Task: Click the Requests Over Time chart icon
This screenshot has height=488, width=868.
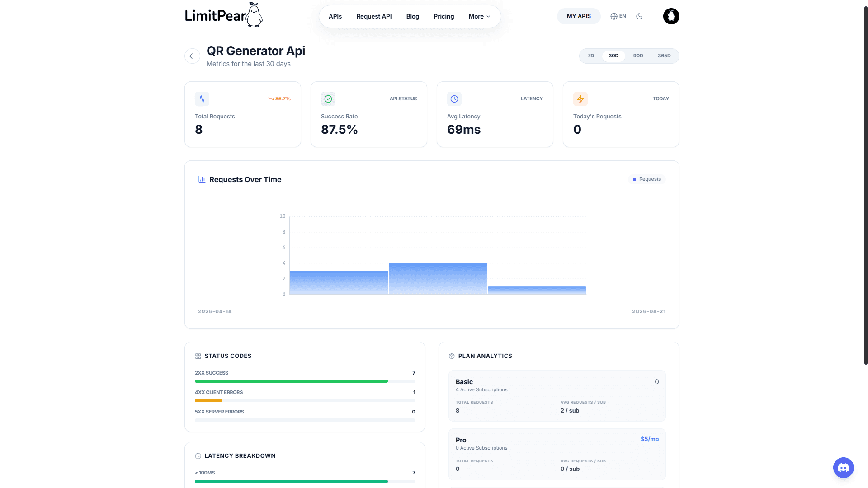Action: tap(202, 179)
